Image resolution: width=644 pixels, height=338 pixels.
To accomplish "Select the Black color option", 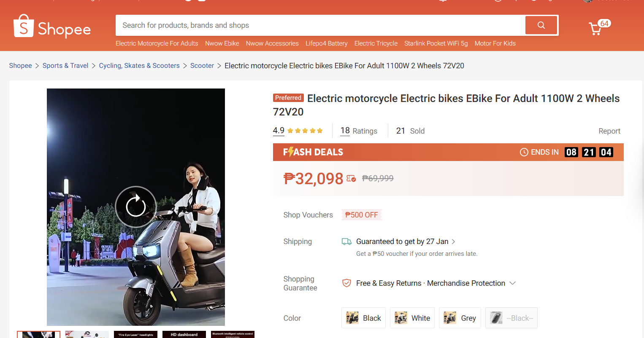I will click(x=363, y=318).
